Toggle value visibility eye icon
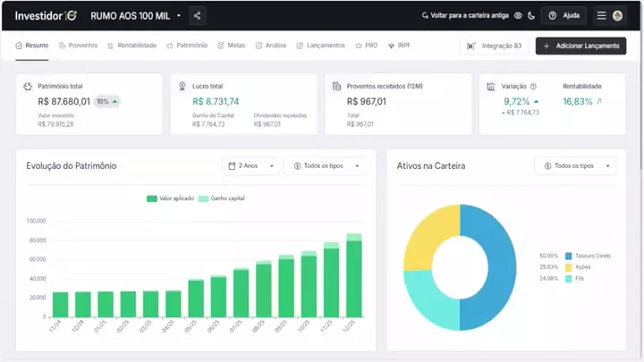Screen dimensions: 644x362 518,16
